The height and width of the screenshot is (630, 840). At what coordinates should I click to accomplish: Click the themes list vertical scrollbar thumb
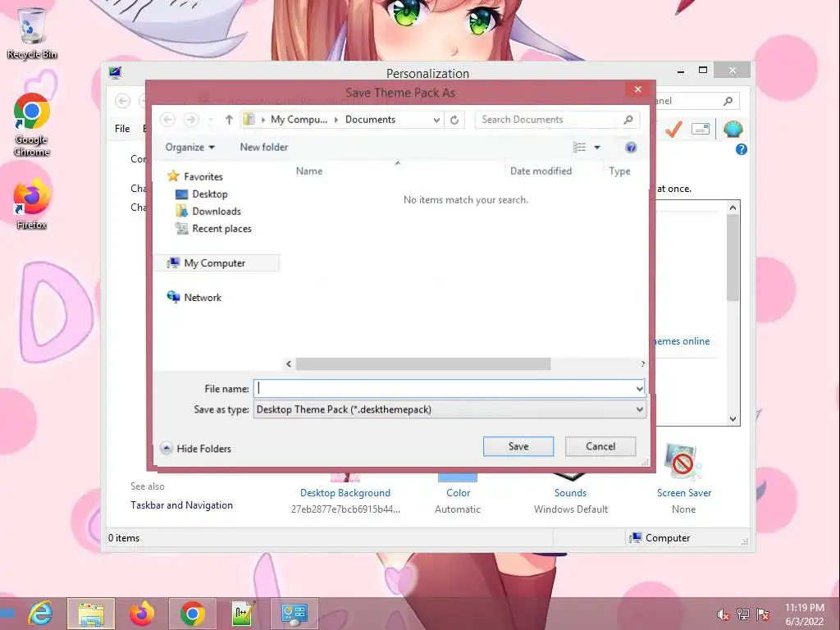point(733,257)
